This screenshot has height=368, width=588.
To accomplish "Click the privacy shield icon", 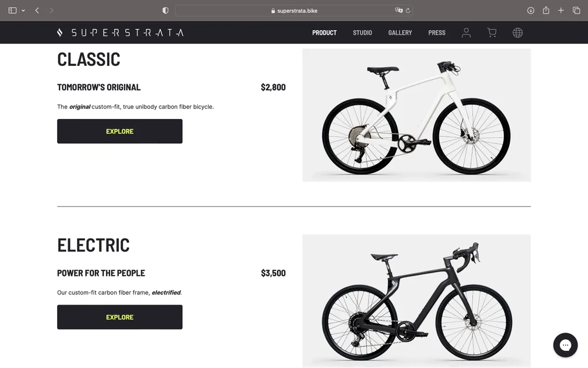I will click(165, 11).
